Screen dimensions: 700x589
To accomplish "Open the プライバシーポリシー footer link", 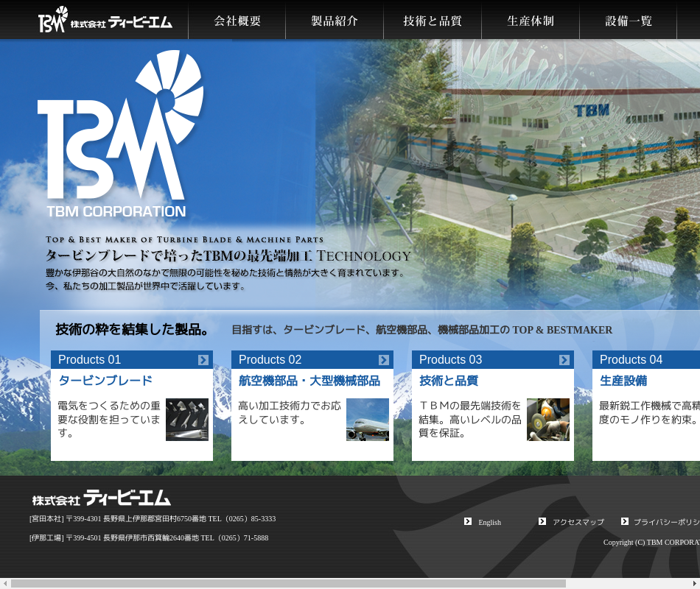I will click(x=667, y=522).
